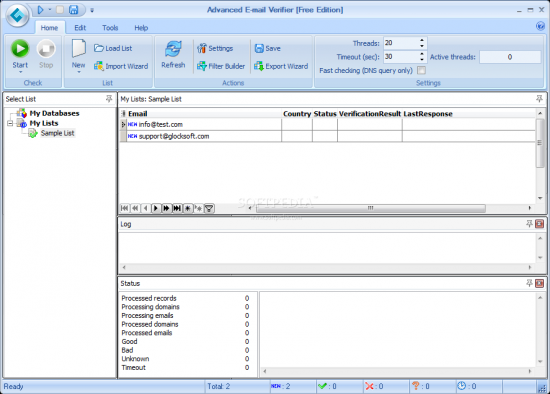Viewport: 550px width, 394px height.
Task: Click the clock timeout counter
Action: [x=467, y=386]
